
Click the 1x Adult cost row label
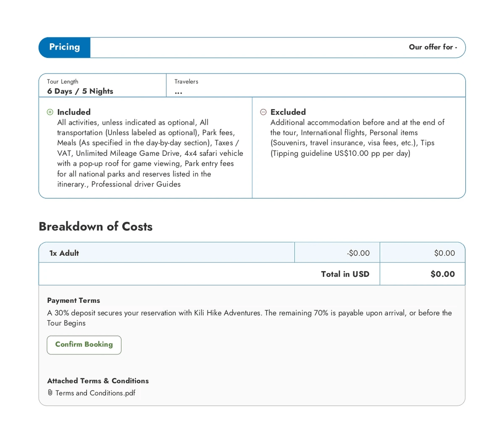click(64, 253)
